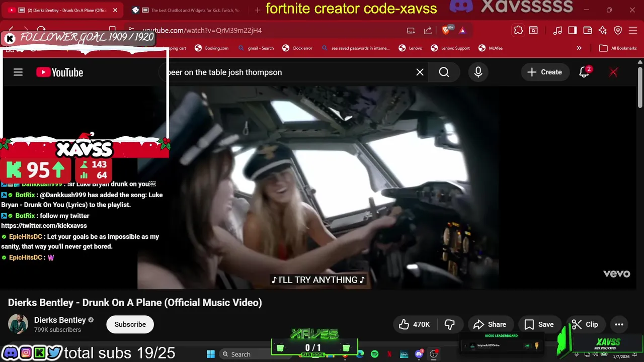Open the browser main hamburger menu
Viewport: 644px width, 362px height.
pos(633,31)
